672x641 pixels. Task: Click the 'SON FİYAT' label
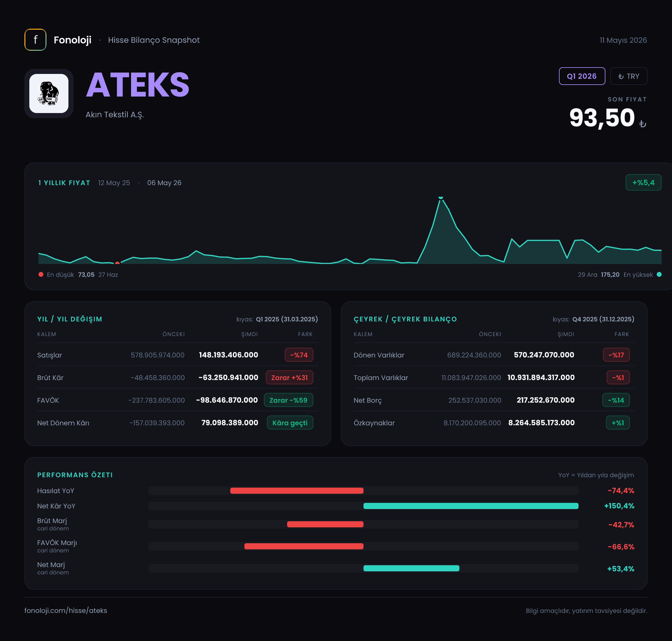(627, 99)
